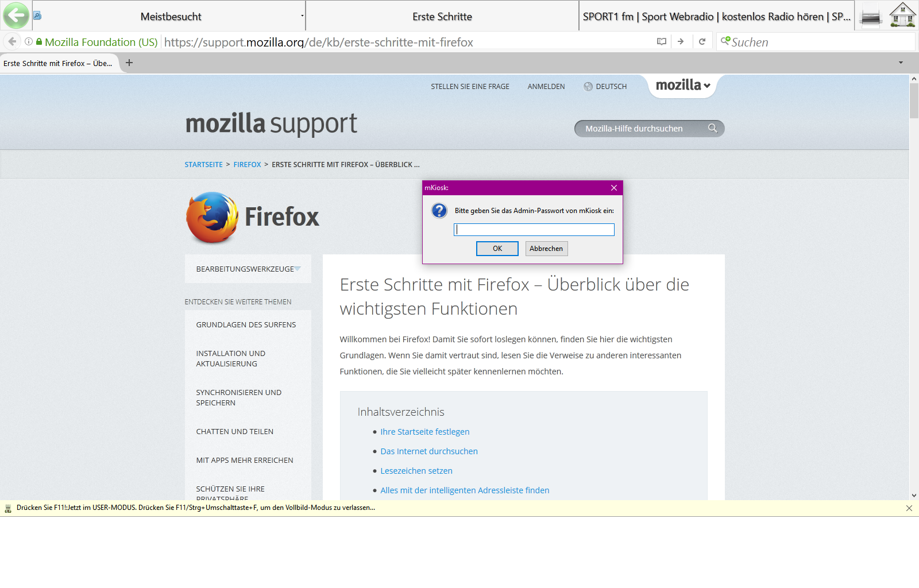
Task: Click the search engine magnifier icon
Action: (x=725, y=41)
